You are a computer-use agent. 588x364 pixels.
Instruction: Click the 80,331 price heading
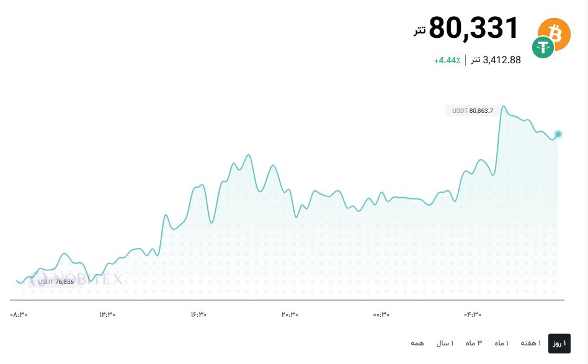click(x=474, y=28)
